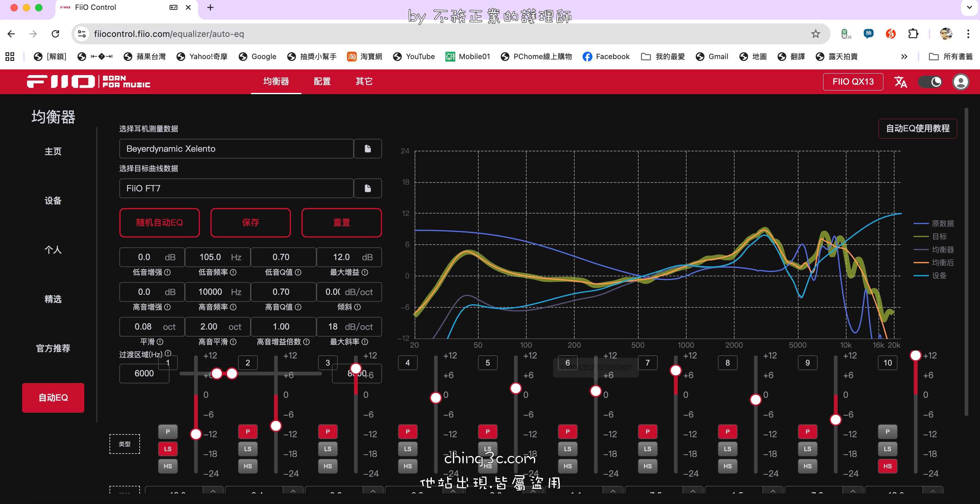
Task: Click info icon beside 倾斜 label
Action: [x=357, y=307]
